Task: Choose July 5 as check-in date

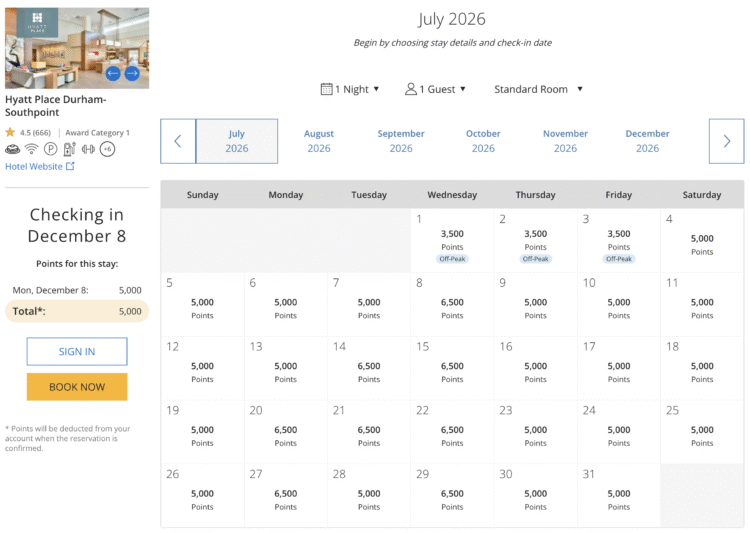Action: coord(202,305)
